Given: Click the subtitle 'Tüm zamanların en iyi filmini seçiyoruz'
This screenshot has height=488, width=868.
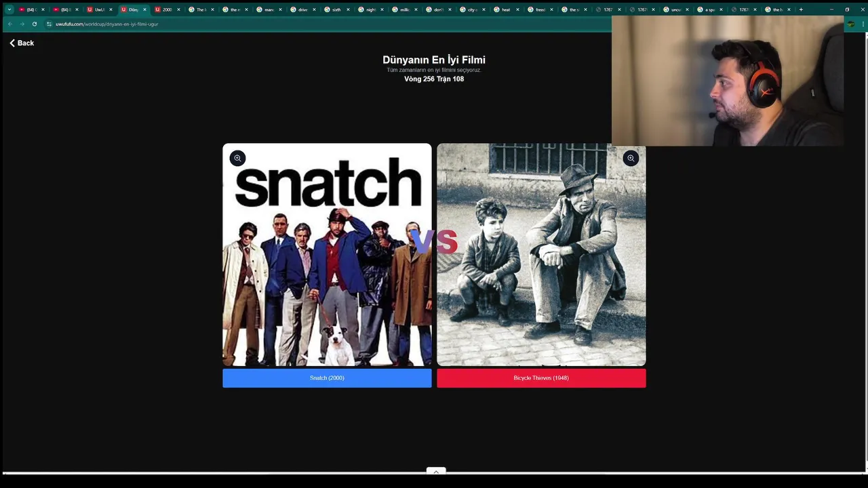Looking at the screenshot, I should click(x=434, y=70).
